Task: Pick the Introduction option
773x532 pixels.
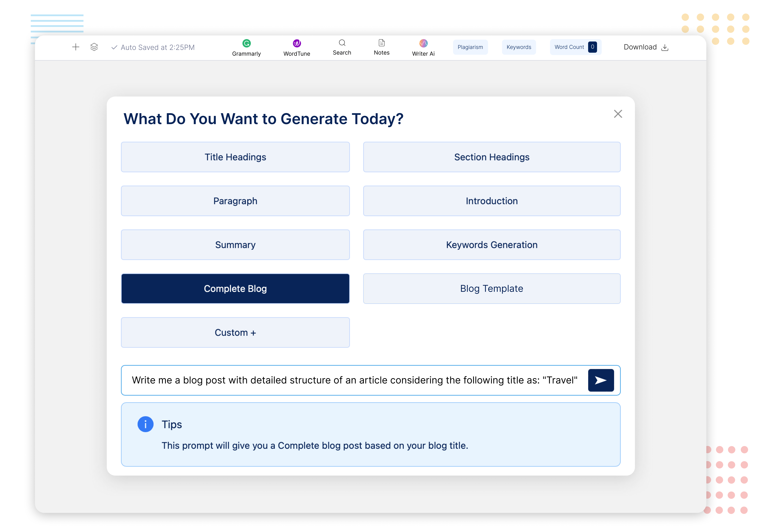Action: pos(492,201)
